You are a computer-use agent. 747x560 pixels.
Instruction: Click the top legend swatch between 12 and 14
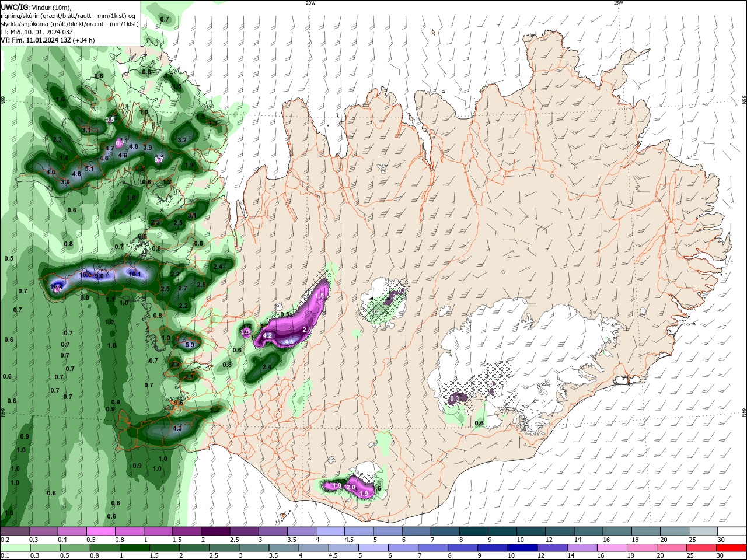[x=560, y=531]
